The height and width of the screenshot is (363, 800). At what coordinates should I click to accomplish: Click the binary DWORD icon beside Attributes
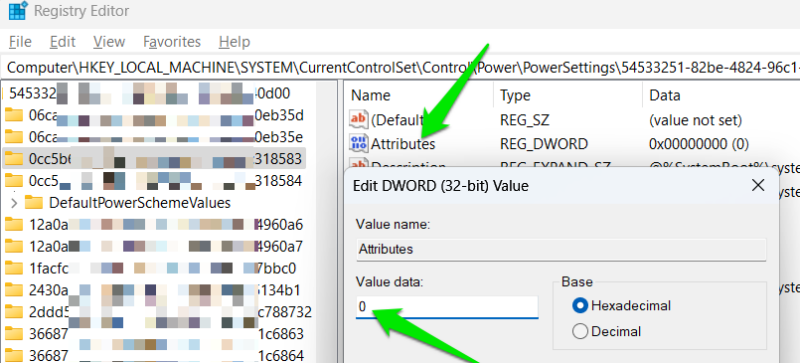click(x=358, y=143)
